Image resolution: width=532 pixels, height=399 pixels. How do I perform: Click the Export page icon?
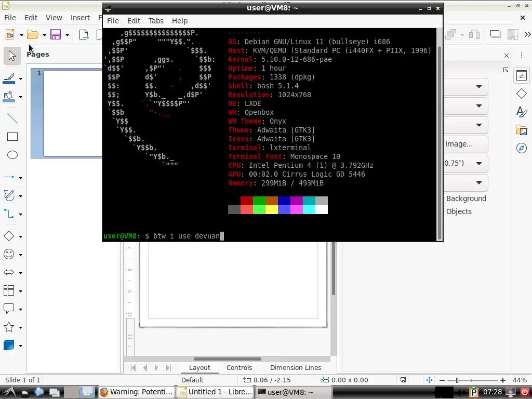84,35
